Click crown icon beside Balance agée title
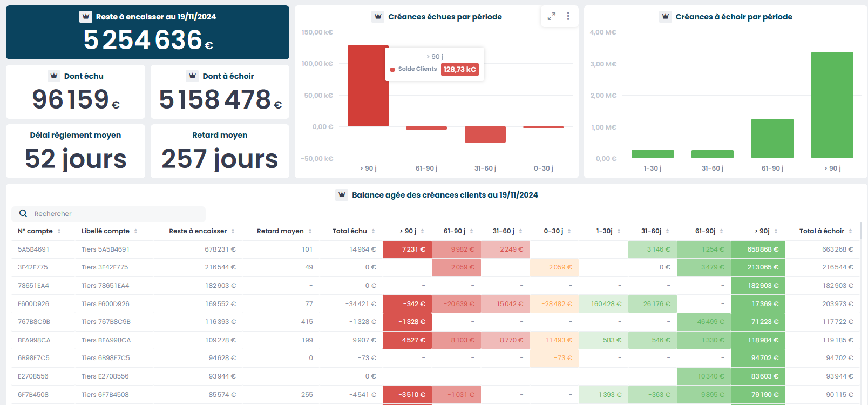868x405 pixels. (342, 195)
